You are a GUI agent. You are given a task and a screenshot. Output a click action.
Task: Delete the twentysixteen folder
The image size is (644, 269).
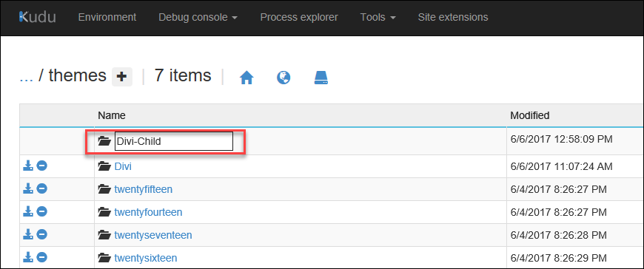coord(42,257)
